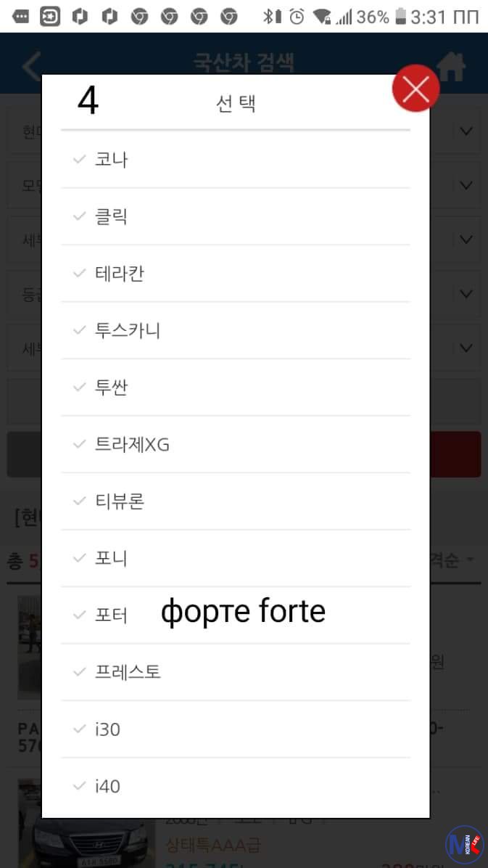
Task: Tap the Wi-Fi signal status icon
Action: tap(321, 16)
